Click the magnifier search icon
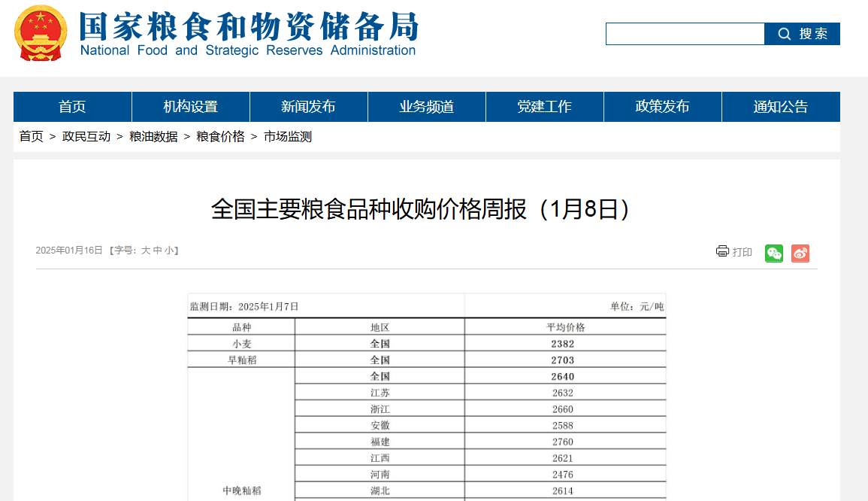This screenshot has height=501, width=868. 784,34
